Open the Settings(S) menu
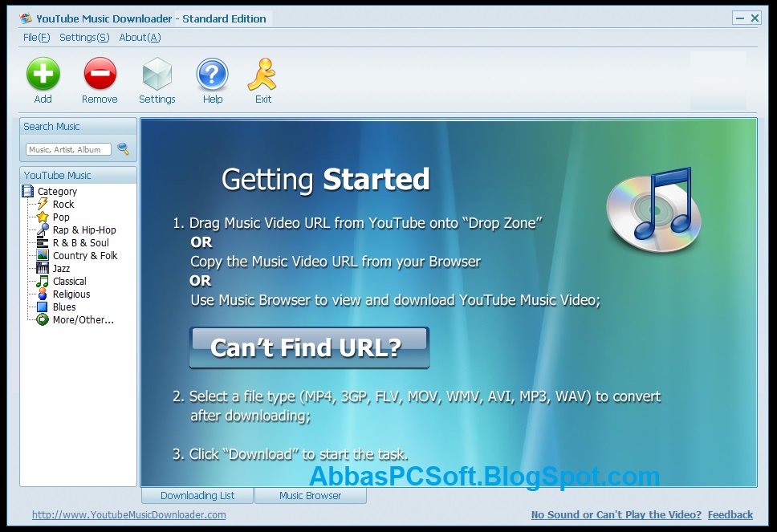The width and height of the screenshot is (777, 532). (84, 38)
